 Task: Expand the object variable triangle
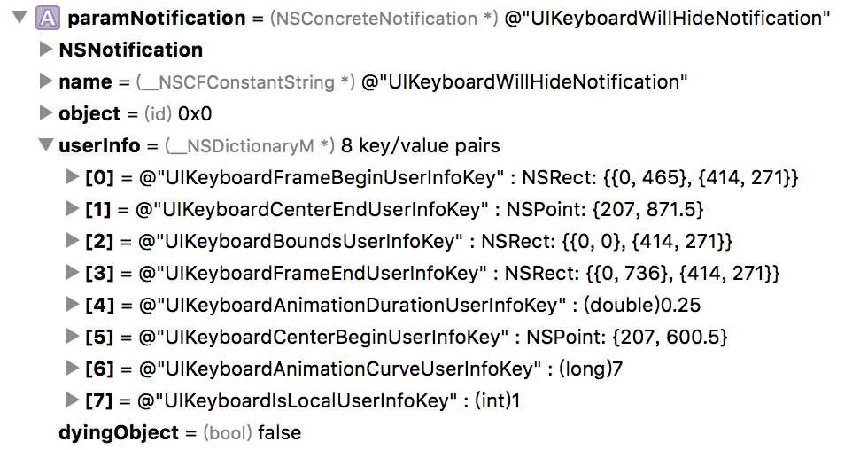click(x=46, y=112)
